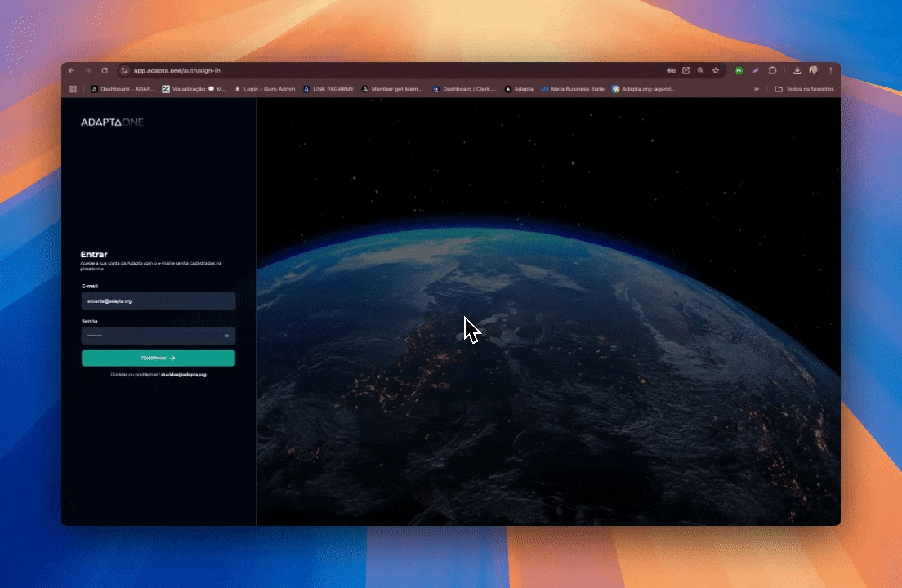Screen dimensions: 902x588
Task: Open the browser extensions puzzle icon
Action: 772,71
